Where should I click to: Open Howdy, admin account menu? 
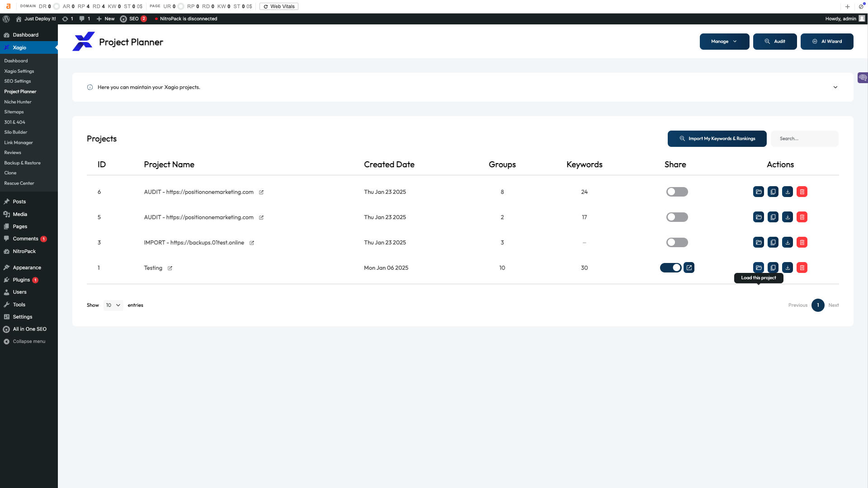point(845,19)
